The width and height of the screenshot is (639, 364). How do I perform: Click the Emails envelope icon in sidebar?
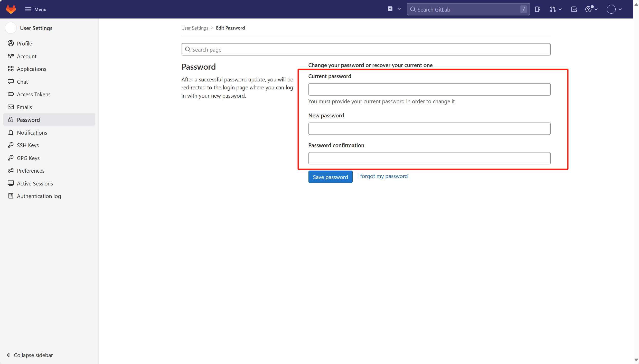[11, 107]
